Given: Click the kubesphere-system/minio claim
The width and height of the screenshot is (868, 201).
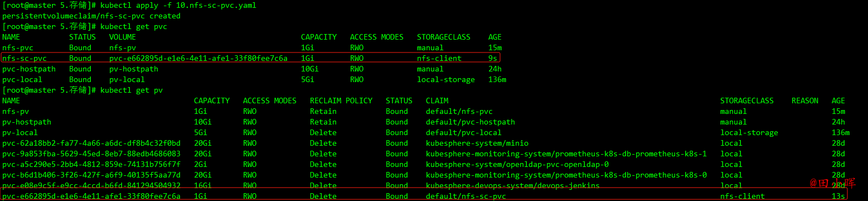Looking at the screenshot, I should (477, 143).
